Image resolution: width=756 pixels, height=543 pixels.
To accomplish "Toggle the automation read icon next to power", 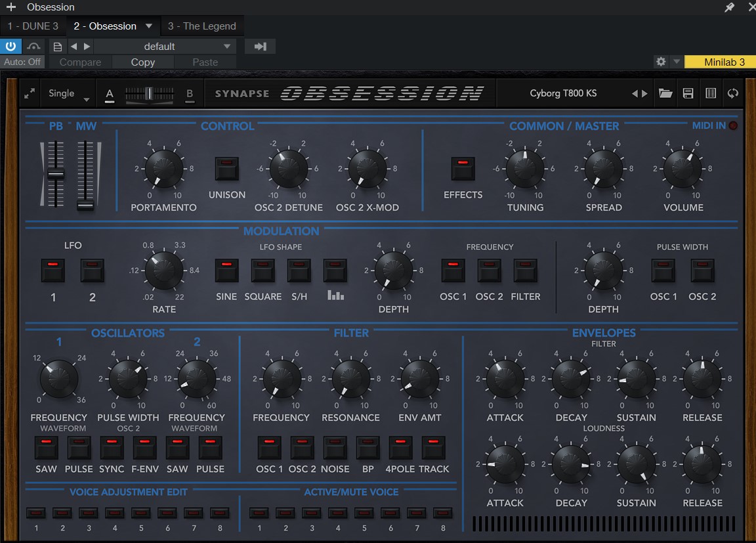I will tap(33, 47).
